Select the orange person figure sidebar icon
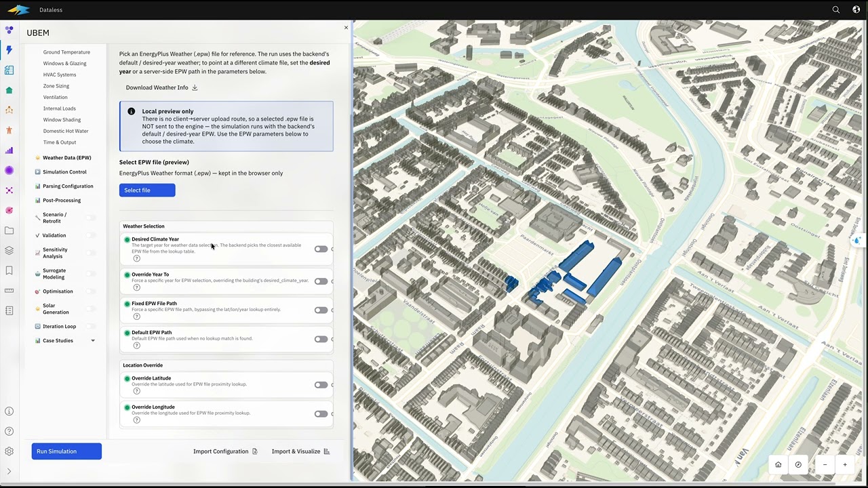This screenshot has height=488, width=868. click(x=9, y=130)
